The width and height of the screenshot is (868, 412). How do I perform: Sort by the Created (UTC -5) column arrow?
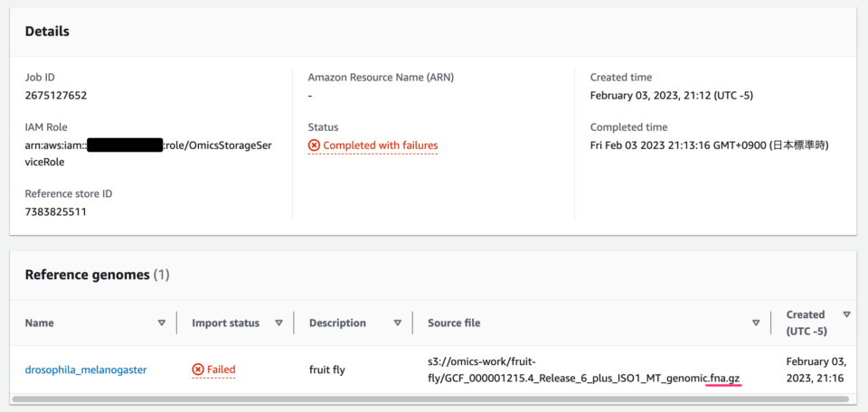point(846,314)
